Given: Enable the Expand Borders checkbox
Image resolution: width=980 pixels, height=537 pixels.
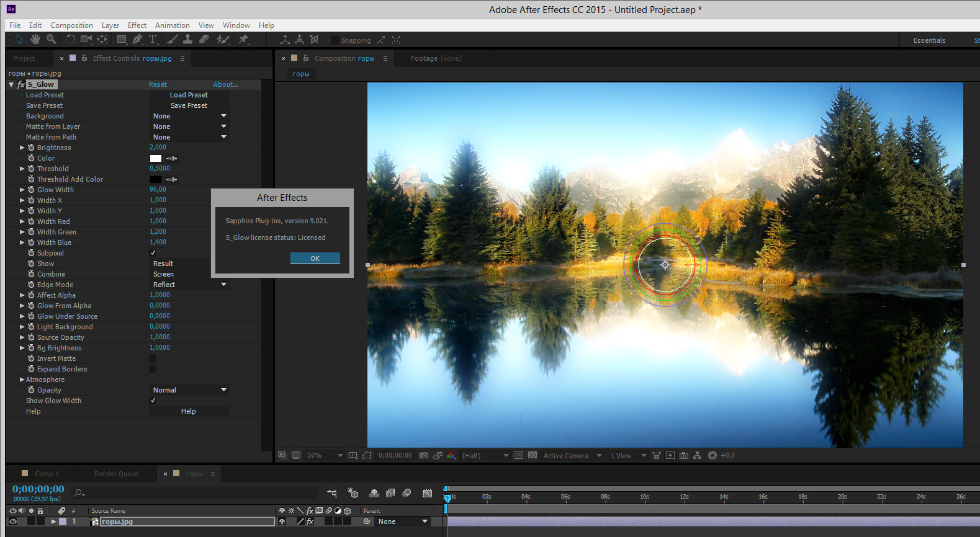Looking at the screenshot, I should coord(153,369).
